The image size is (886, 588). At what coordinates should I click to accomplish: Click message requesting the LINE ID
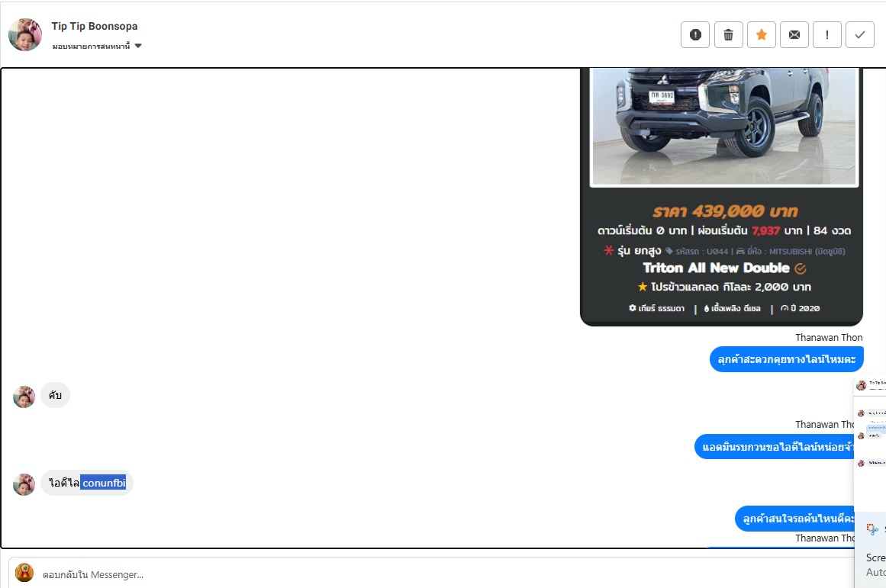(775, 447)
